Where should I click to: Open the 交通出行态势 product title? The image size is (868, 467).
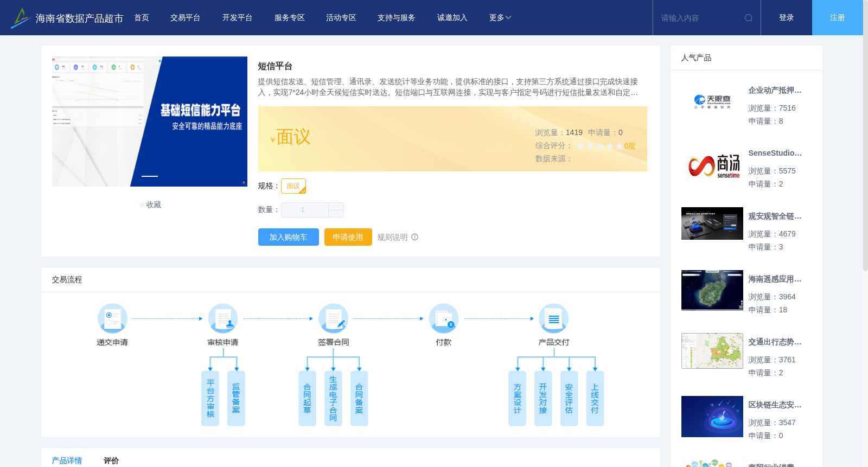tap(775, 342)
